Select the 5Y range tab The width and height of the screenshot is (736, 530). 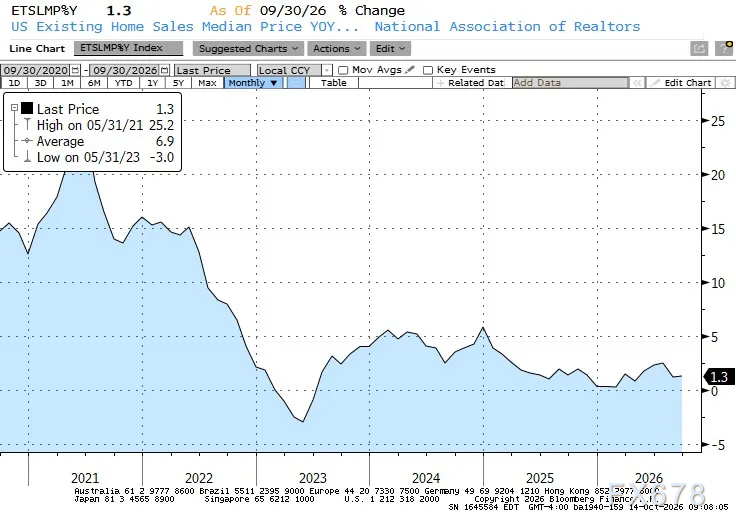click(178, 83)
